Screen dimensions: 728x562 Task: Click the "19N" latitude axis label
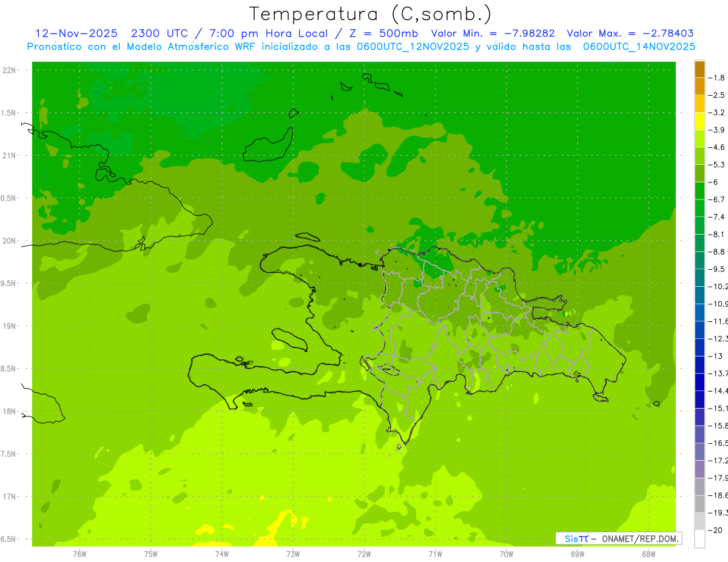click(x=10, y=326)
